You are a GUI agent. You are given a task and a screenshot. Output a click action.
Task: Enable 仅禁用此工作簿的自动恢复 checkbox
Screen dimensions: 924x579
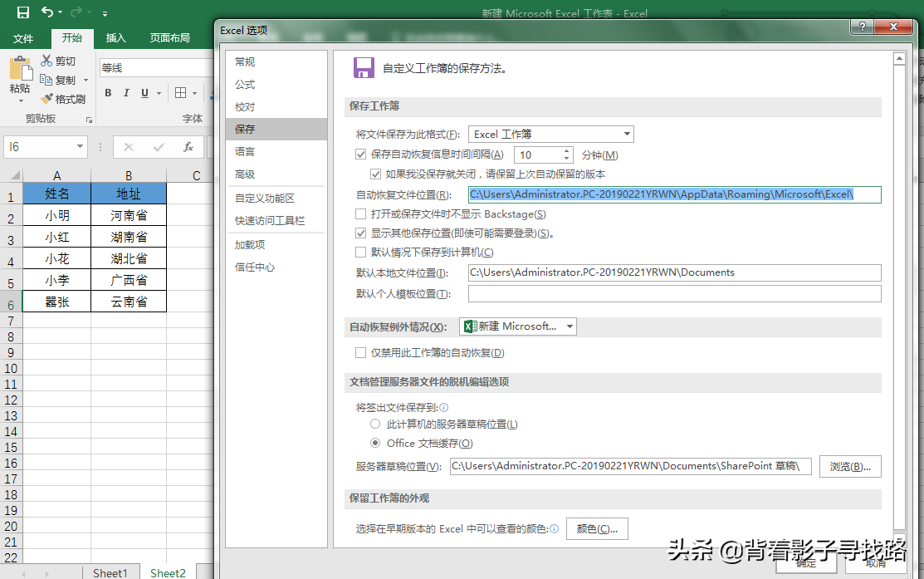[360, 352]
